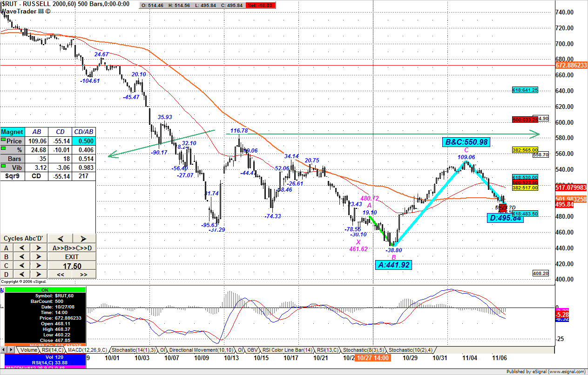Click the D:495.84 chart label
The width and height of the screenshot is (588, 375).
coord(504,218)
